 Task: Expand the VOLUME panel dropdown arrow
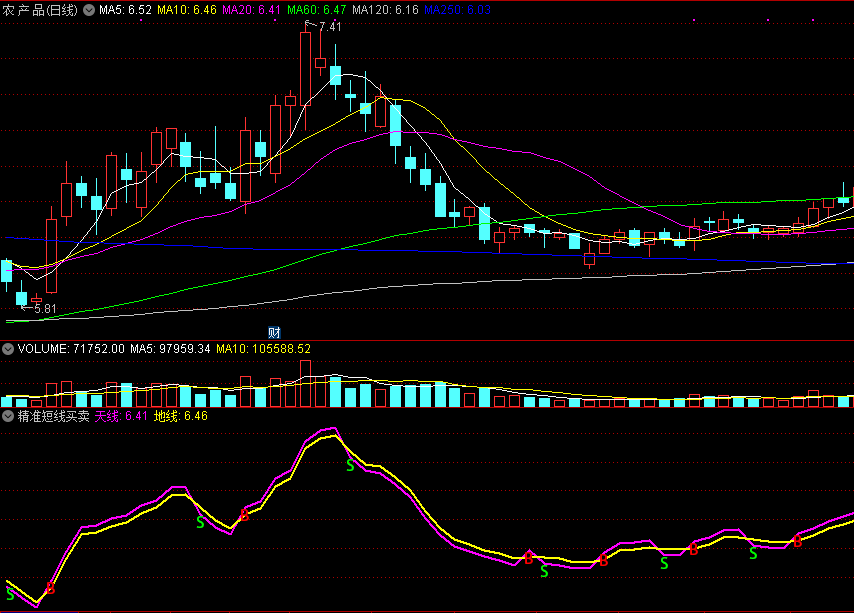tap(8, 348)
